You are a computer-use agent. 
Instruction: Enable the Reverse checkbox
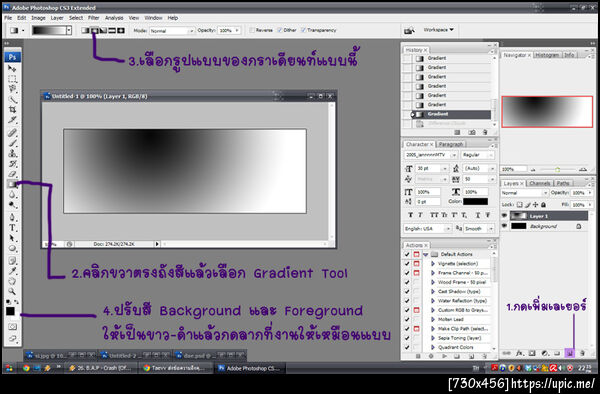(x=252, y=30)
